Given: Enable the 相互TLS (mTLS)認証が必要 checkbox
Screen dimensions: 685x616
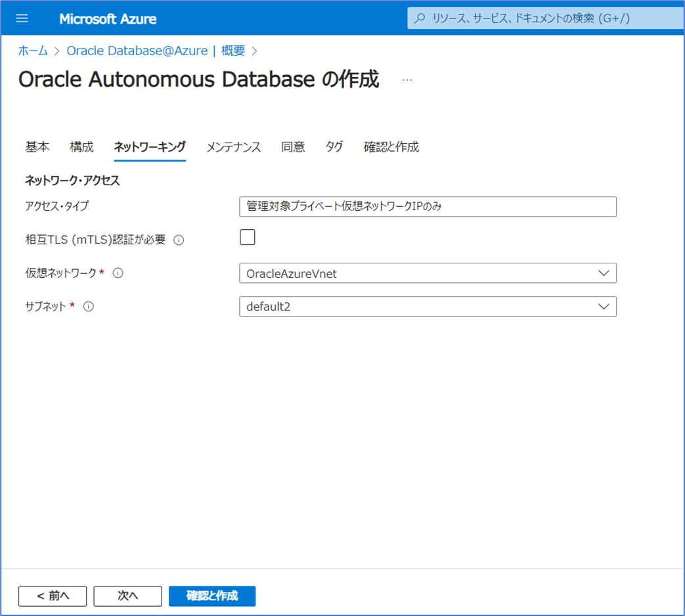Looking at the screenshot, I should tap(247, 237).
